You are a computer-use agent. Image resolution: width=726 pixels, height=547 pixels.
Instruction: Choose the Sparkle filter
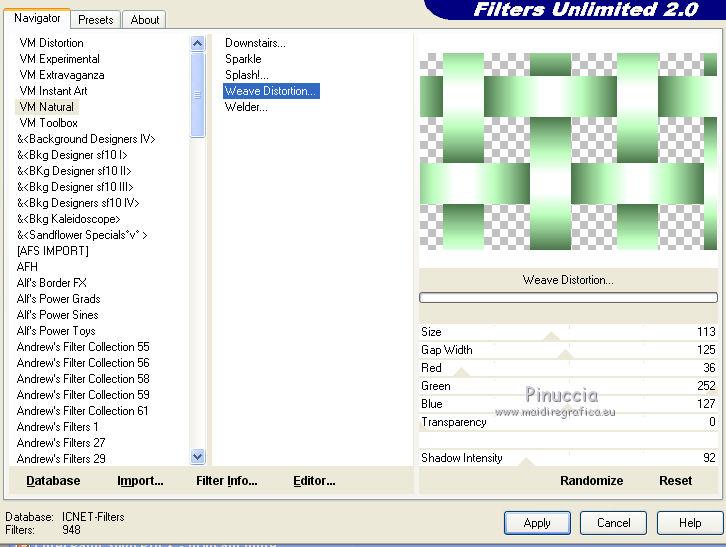pyautogui.click(x=243, y=59)
